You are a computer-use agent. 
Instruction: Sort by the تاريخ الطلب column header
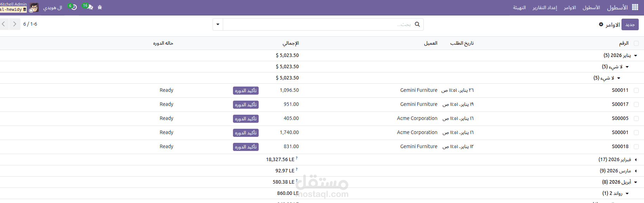click(462, 43)
